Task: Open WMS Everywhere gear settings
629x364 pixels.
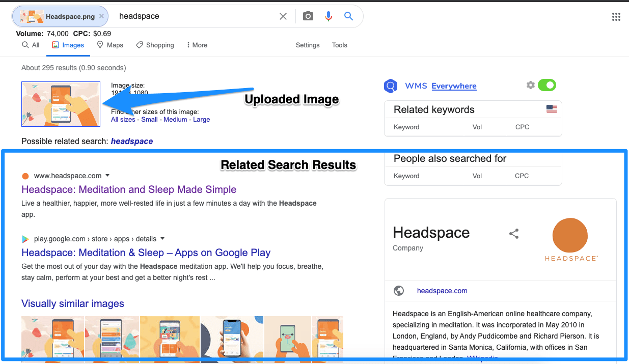Action: click(530, 85)
